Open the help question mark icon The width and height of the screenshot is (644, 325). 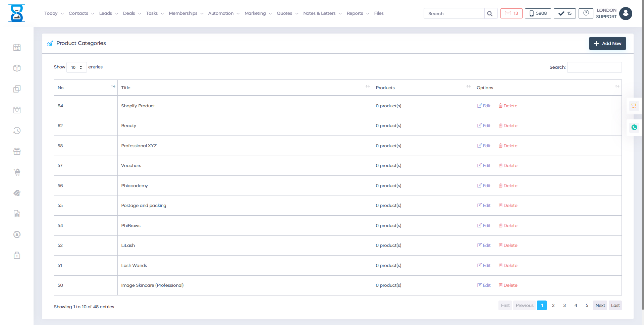[x=586, y=13]
